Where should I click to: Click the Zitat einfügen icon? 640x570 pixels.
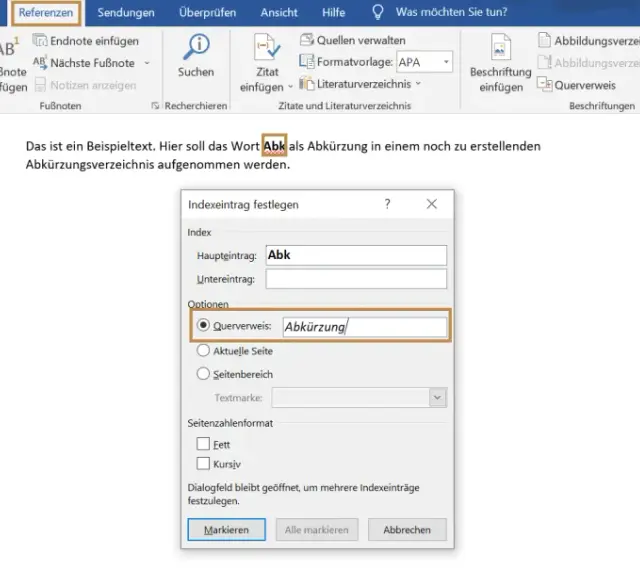tap(267, 47)
